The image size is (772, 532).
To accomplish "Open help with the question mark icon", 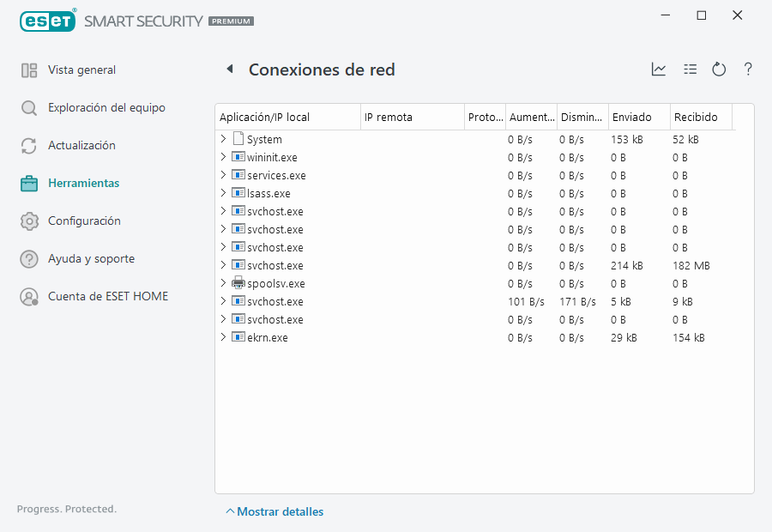I will [748, 70].
